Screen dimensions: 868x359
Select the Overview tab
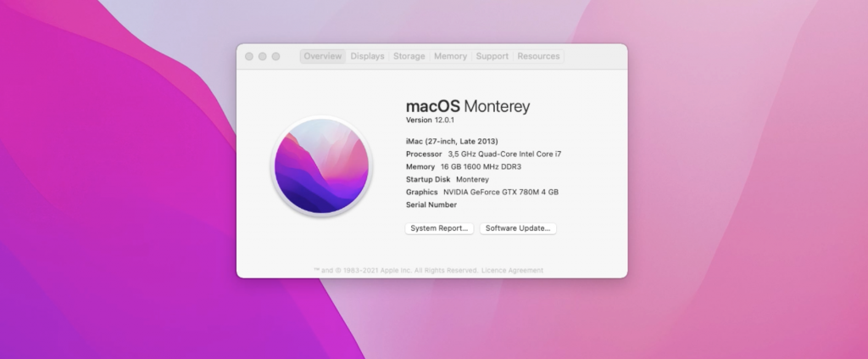(x=322, y=56)
